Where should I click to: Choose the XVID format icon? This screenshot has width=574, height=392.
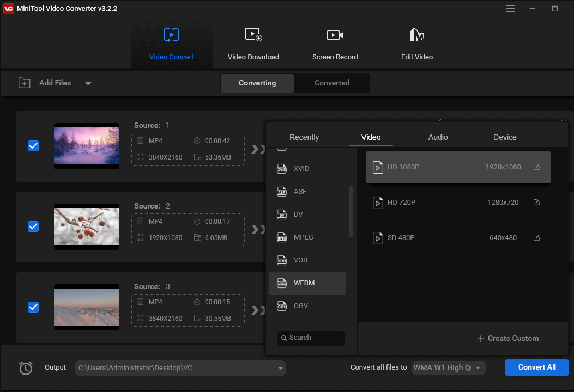click(281, 169)
